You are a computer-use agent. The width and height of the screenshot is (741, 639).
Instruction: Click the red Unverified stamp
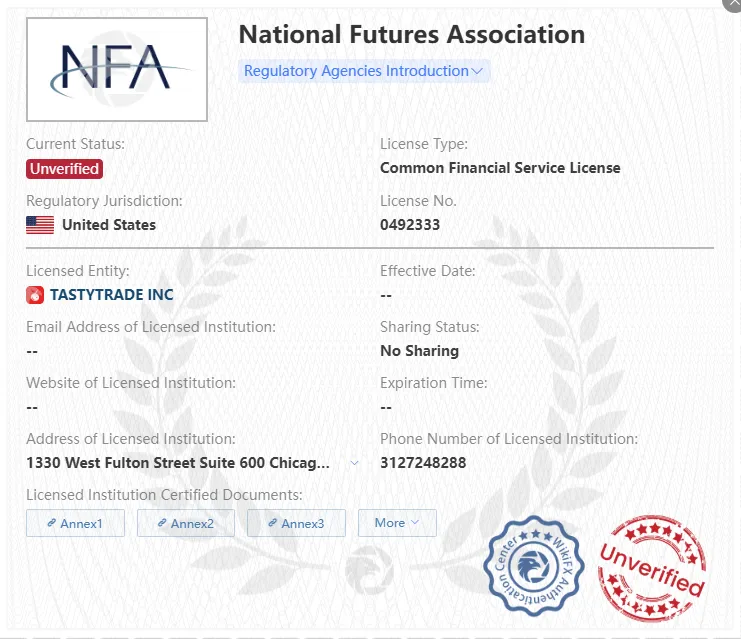pos(652,568)
